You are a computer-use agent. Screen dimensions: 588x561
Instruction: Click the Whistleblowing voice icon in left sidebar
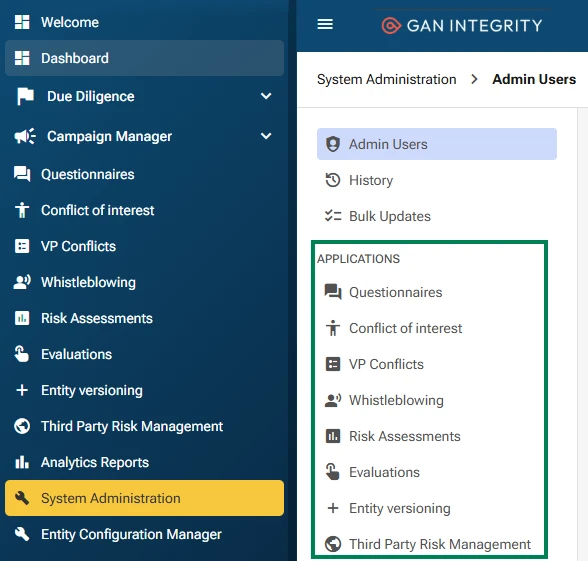[x=22, y=282]
